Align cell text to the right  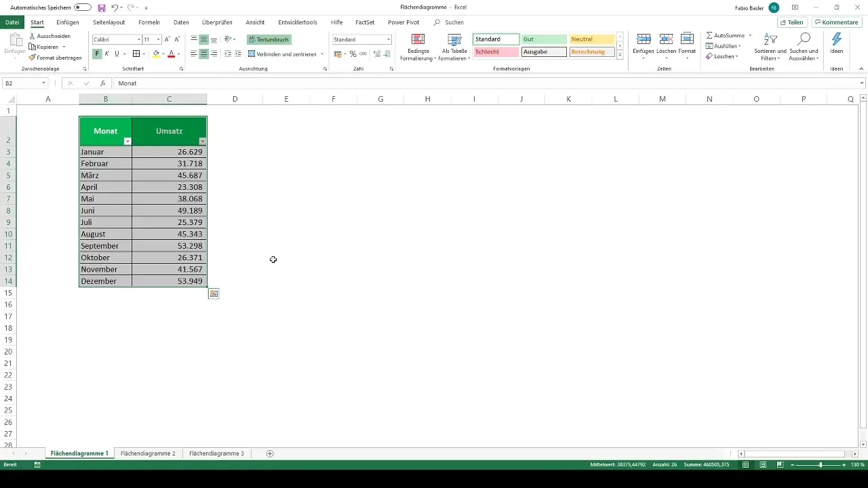[x=214, y=54]
